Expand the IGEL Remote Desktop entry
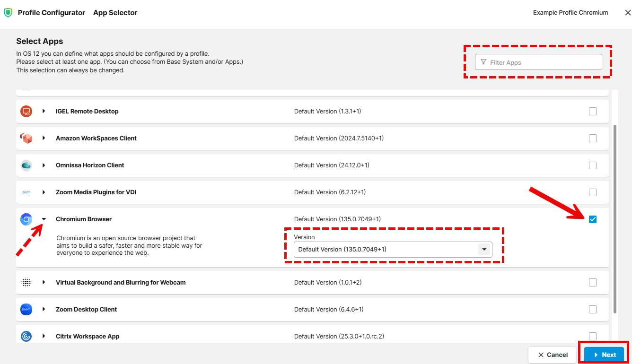Screen dimensions: 632x364 pos(44,111)
